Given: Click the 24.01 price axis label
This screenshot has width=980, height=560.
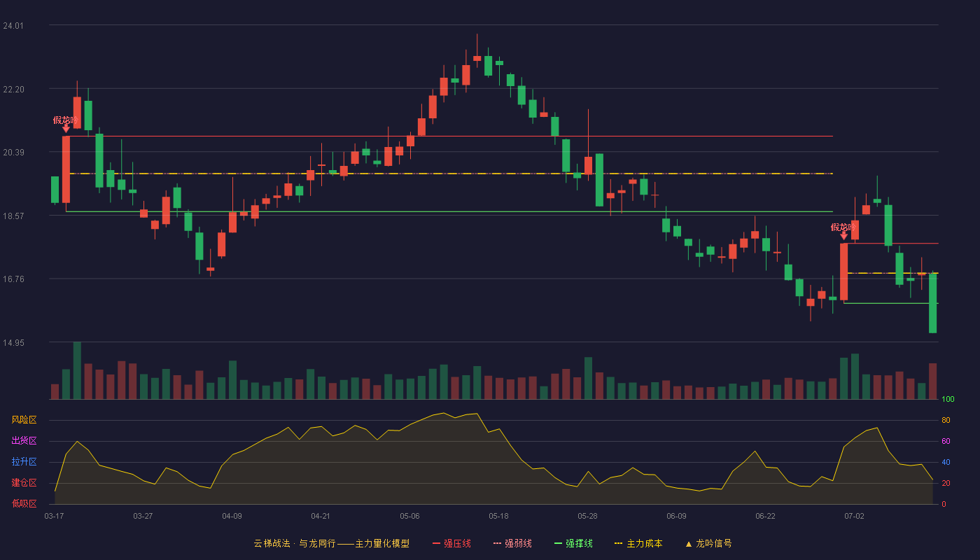Looking at the screenshot, I should click(x=13, y=26).
